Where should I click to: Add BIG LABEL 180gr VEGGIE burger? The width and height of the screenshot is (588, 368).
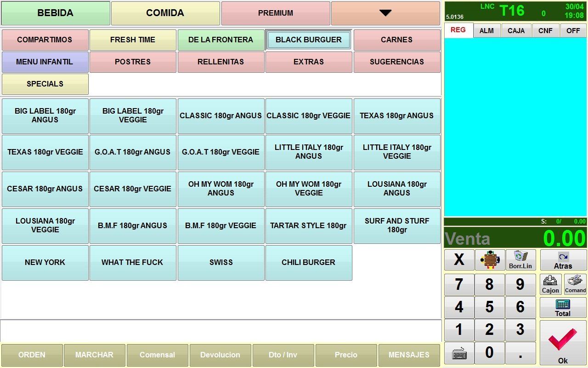point(133,116)
